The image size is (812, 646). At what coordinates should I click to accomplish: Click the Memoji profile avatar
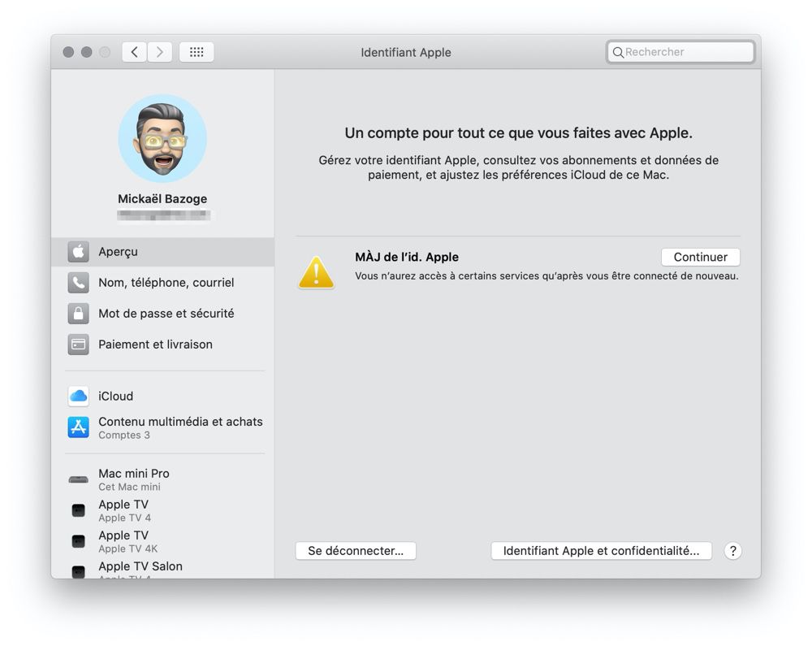(x=162, y=138)
